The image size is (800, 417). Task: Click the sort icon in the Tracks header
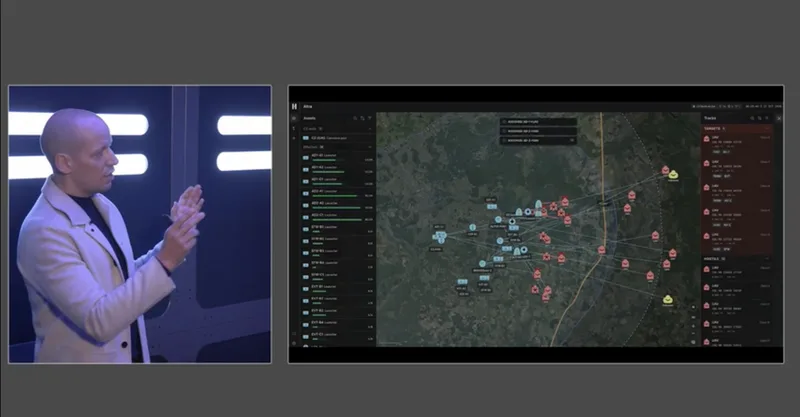(x=759, y=118)
